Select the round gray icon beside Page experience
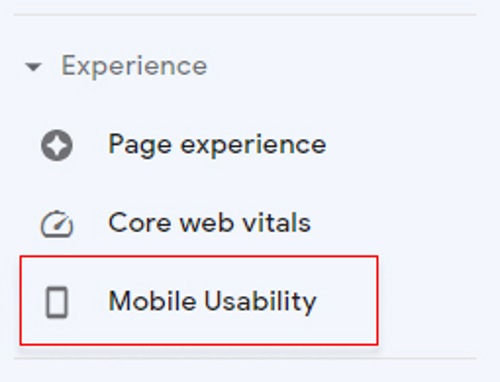Viewport: 500px width, 382px height. pyautogui.click(x=57, y=145)
